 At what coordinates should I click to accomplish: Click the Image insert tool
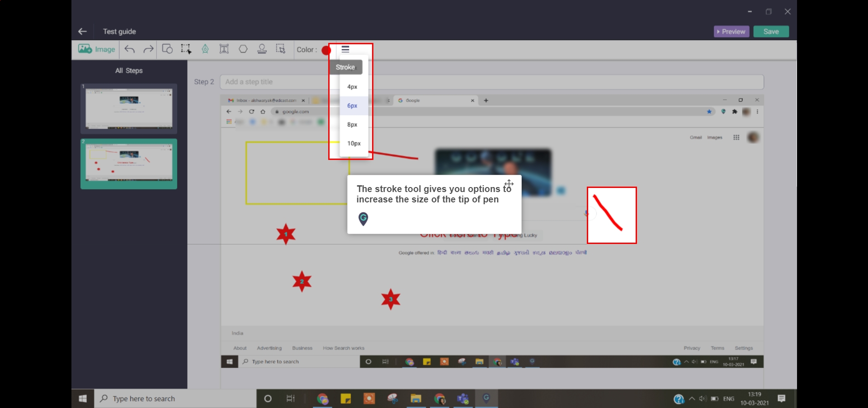(x=96, y=49)
